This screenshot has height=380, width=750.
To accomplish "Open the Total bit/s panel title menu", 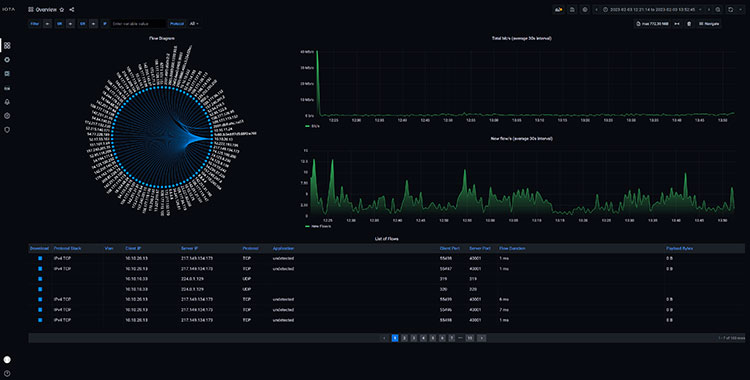I will click(521, 38).
